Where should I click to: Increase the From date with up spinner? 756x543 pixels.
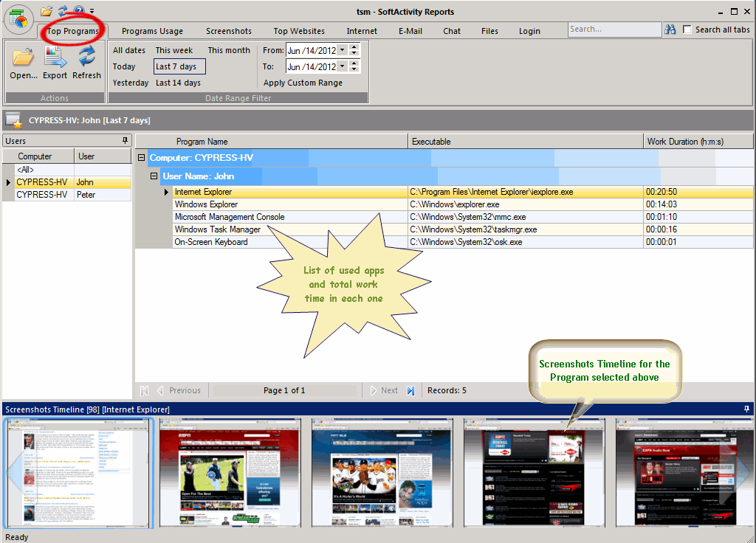[354, 46]
